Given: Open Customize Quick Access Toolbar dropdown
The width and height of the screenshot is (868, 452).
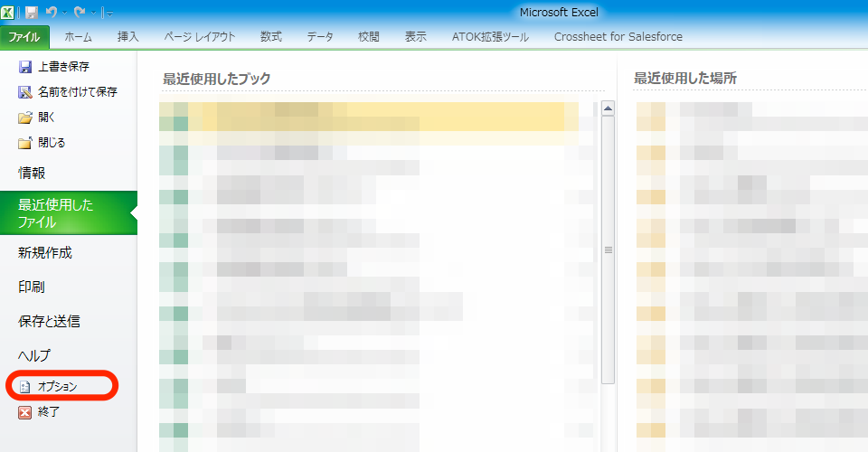Looking at the screenshot, I should coord(108,13).
